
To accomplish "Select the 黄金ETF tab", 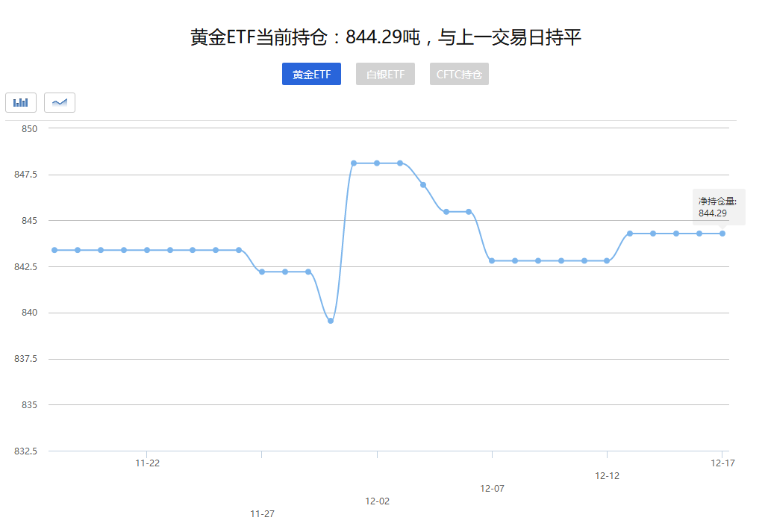I will click(311, 74).
